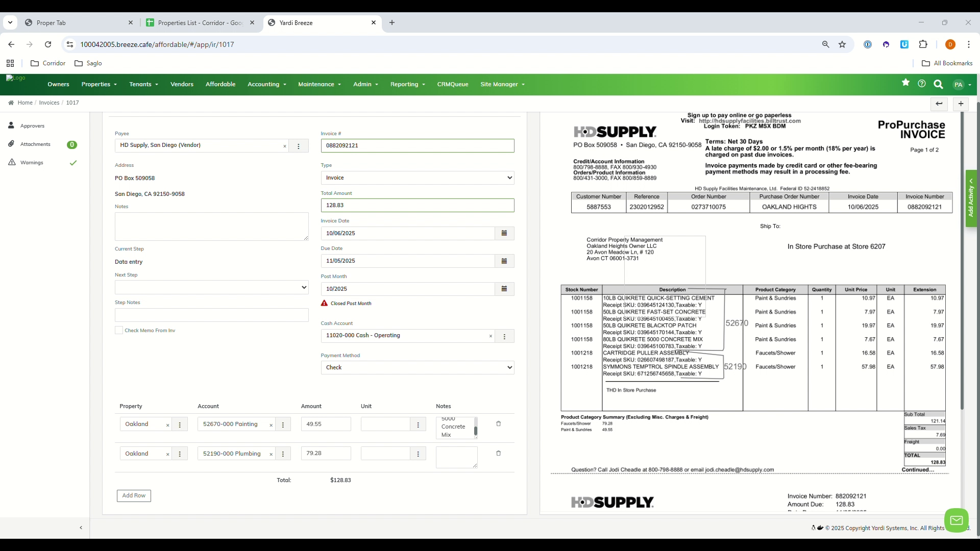Open the Maintenance menu
This screenshot has height=551, width=980.
(x=319, y=84)
